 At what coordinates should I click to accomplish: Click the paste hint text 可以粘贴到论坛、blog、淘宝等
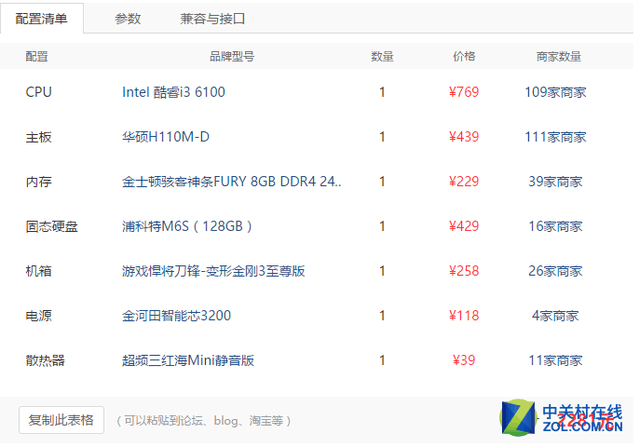pyautogui.click(x=204, y=420)
